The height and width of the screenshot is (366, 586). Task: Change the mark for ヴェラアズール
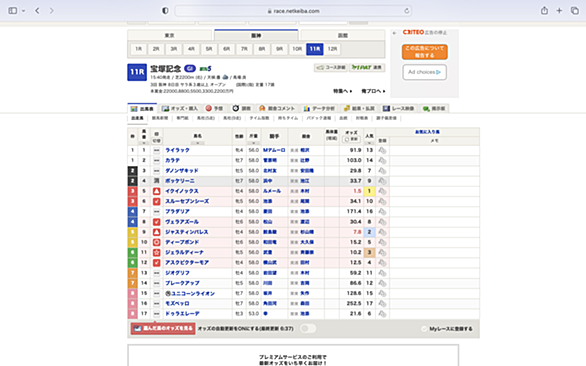(157, 222)
